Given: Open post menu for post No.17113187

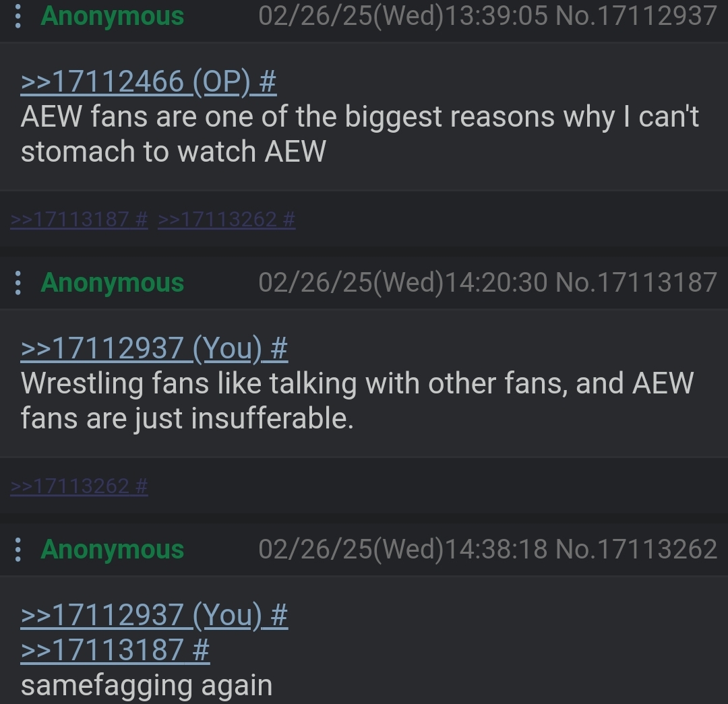Looking at the screenshot, I should (x=18, y=283).
